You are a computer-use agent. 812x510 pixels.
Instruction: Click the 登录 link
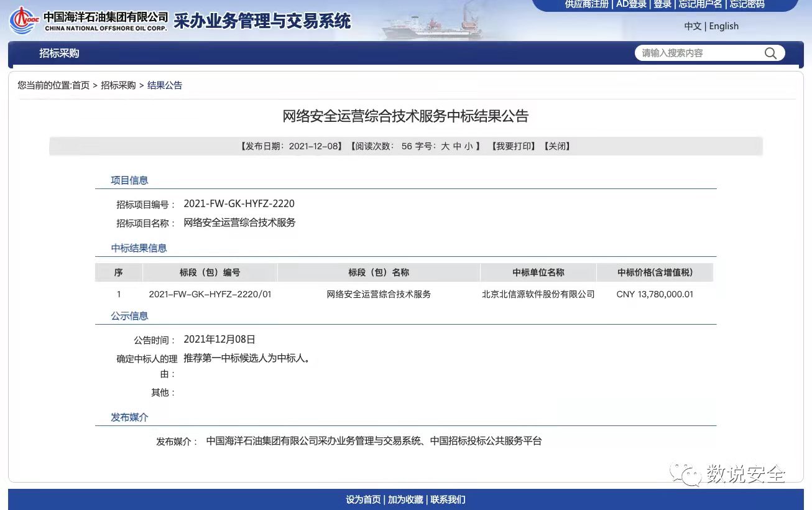click(662, 4)
